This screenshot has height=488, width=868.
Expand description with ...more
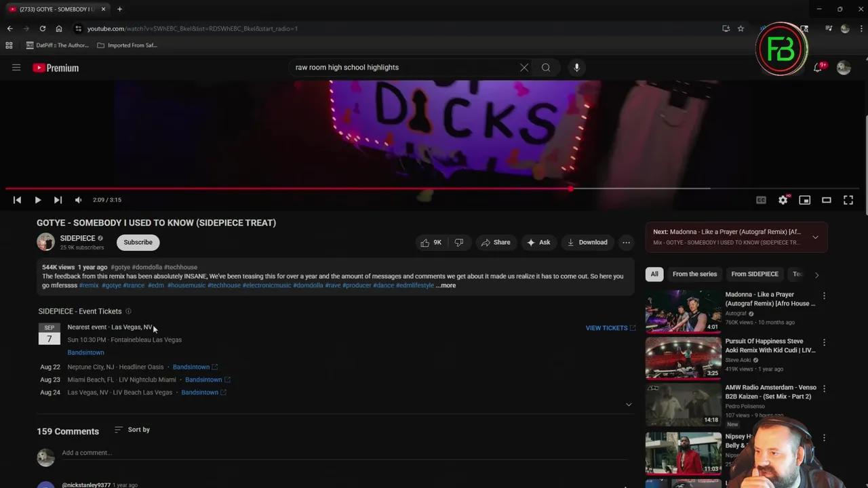(x=446, y=285)
